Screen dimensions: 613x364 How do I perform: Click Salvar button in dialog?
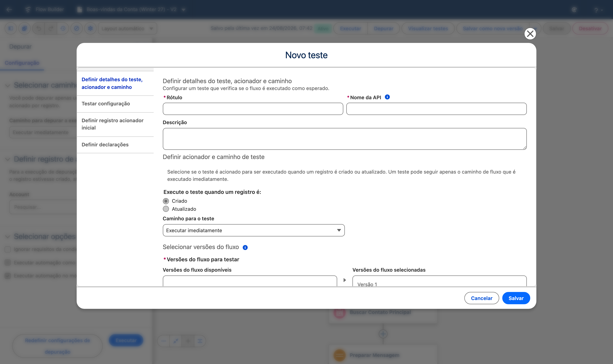click(x=516, y=298)
